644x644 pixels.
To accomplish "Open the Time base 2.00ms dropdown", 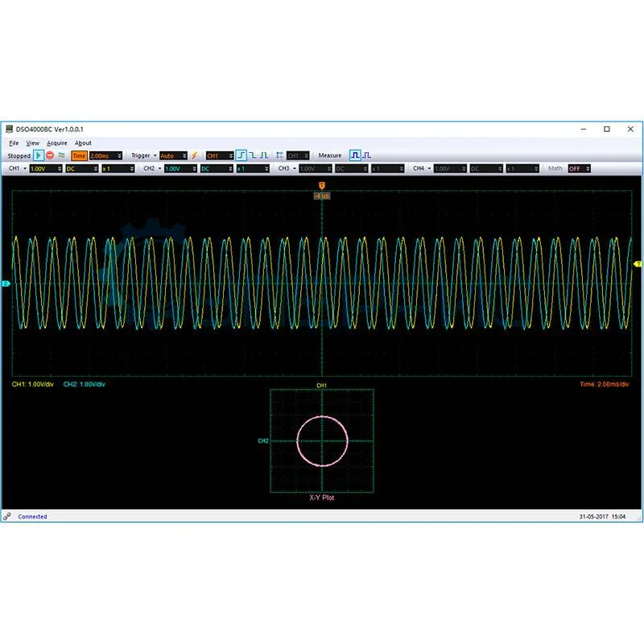I will 106,155.
